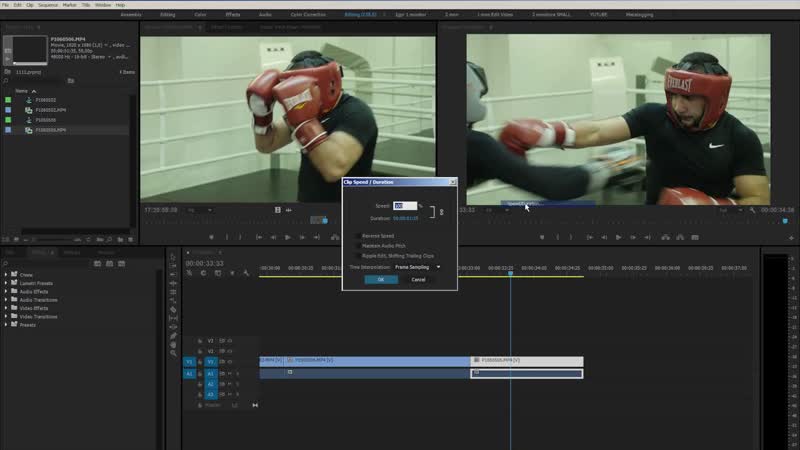Click blue label swatch of P1060502.MP4

pos(8,110)
